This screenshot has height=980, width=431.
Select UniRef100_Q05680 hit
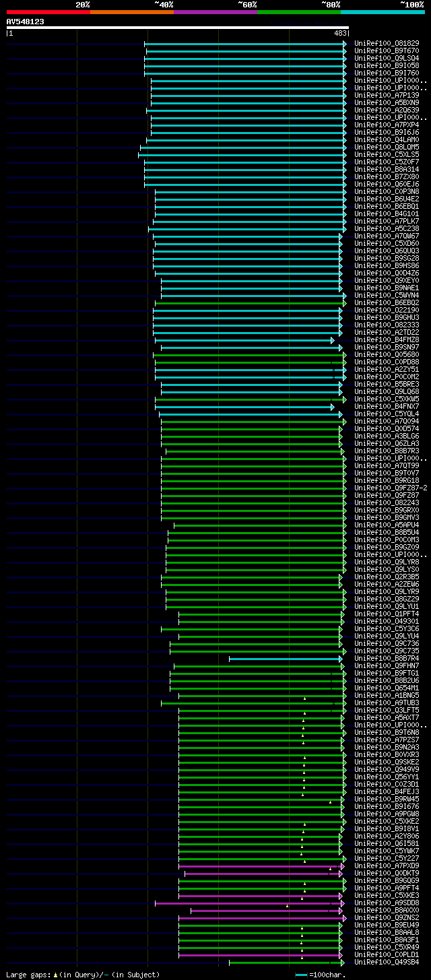pyautogui.click(x=387, y=354)
